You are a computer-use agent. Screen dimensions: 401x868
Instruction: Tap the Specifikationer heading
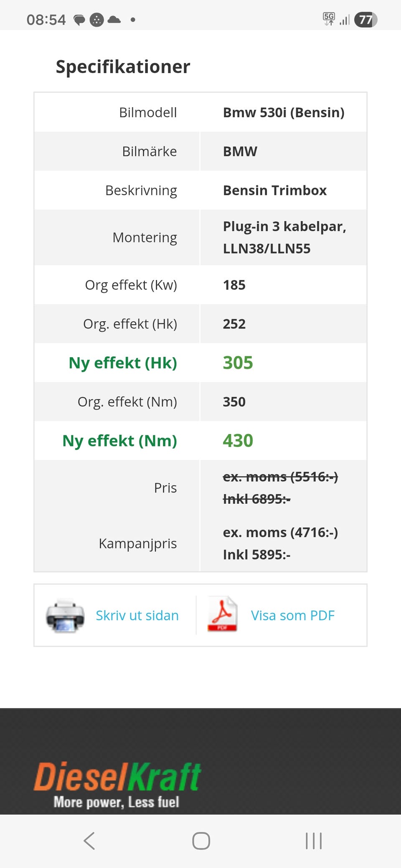coord(123,67)
